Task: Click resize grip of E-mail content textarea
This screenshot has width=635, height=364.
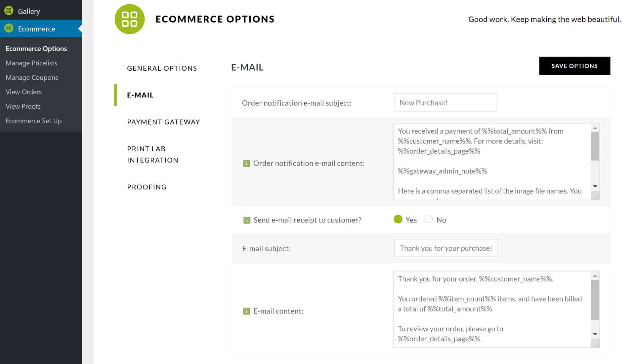Action: tap(596, 344)
